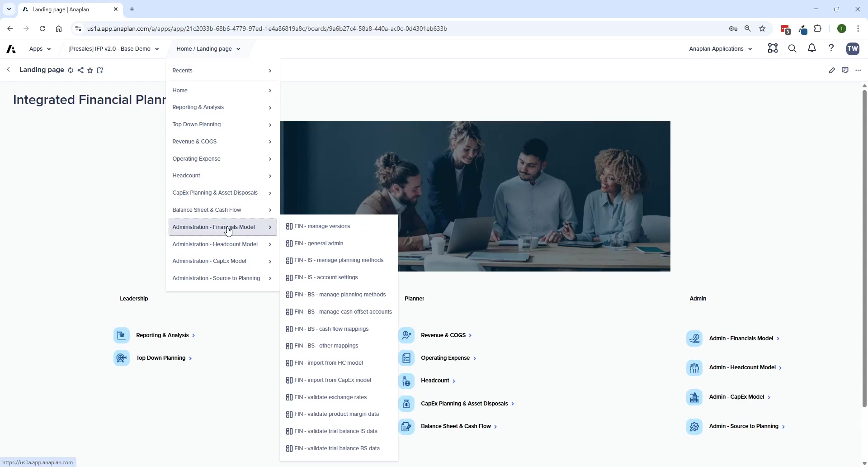The width and height of the screenshot is (868, 467).
Task: Open help using the question mark icon
Action: [831, 48]
